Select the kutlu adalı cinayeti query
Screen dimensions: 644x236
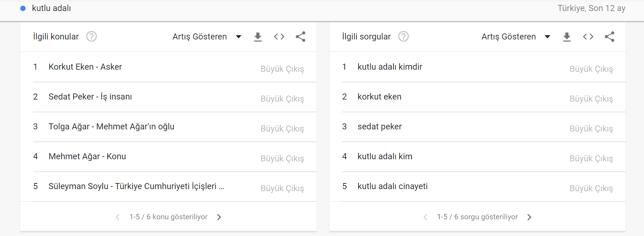click(x=392, y=186)
